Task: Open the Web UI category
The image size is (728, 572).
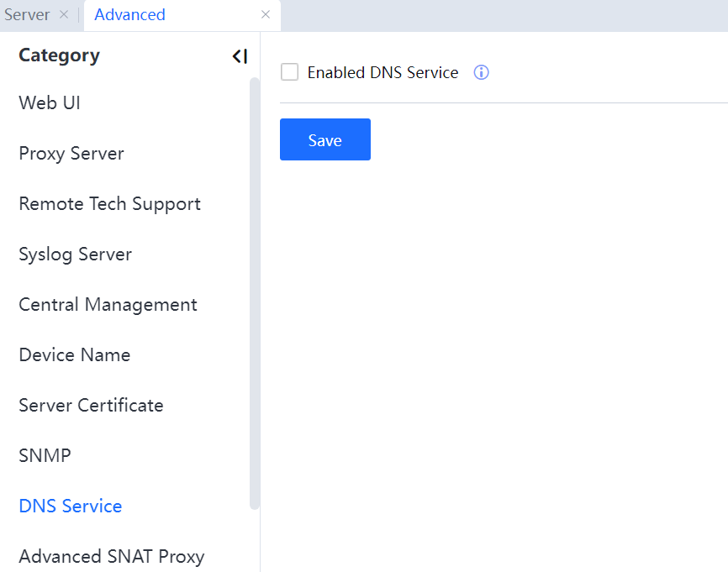Action: coord(50,102)
